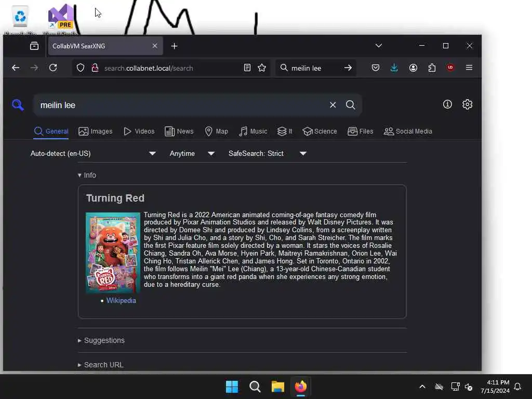Clear the SearXNG search query
This screenshot has width=532, height=399.
click(x=333, y=105)
